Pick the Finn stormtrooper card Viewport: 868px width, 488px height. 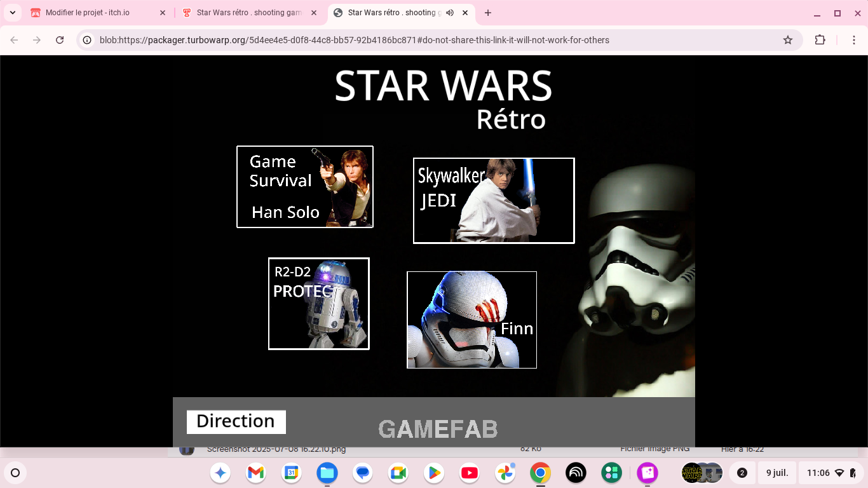[x=471, y=320]
